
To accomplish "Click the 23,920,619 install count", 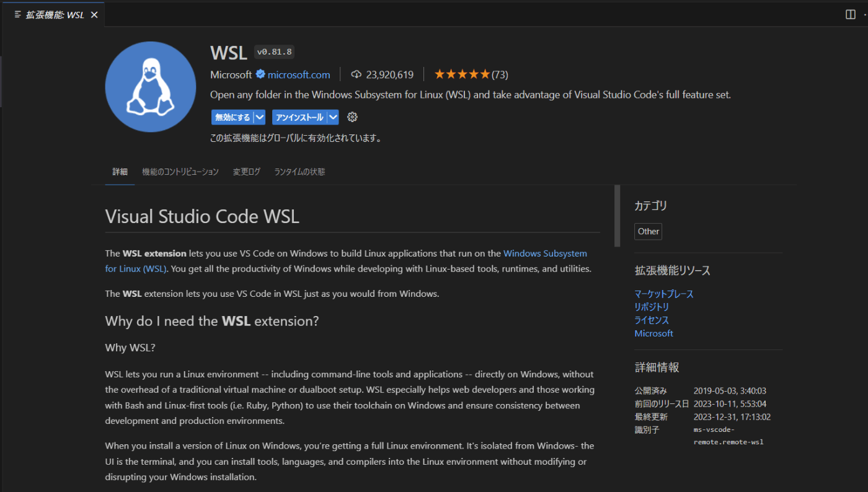I will [390, 75].
